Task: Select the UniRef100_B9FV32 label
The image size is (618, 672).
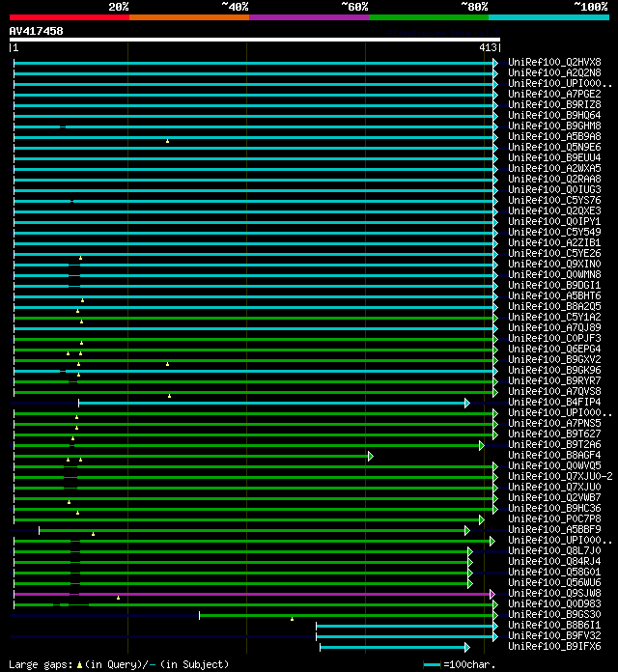Action: click(554, 635)
